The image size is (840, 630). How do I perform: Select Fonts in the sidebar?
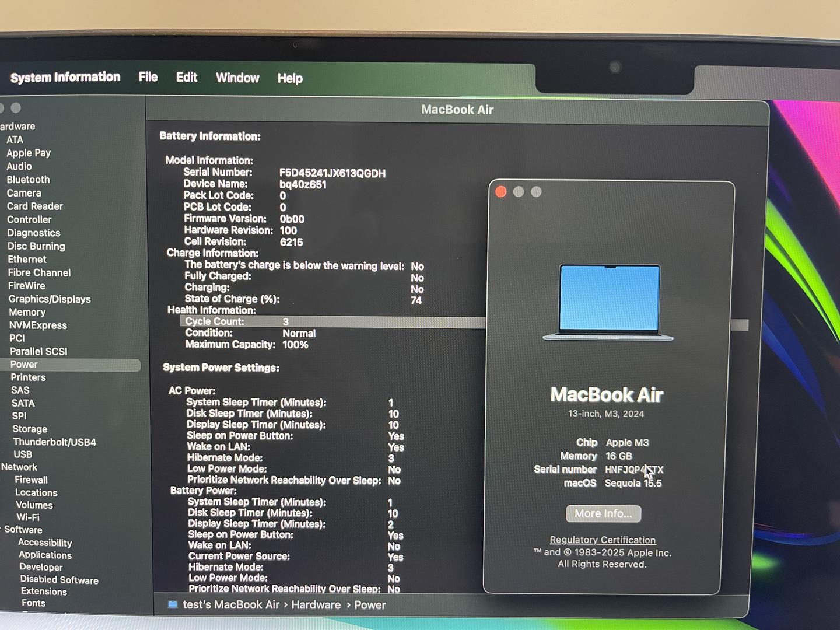[x=33, y=603]
